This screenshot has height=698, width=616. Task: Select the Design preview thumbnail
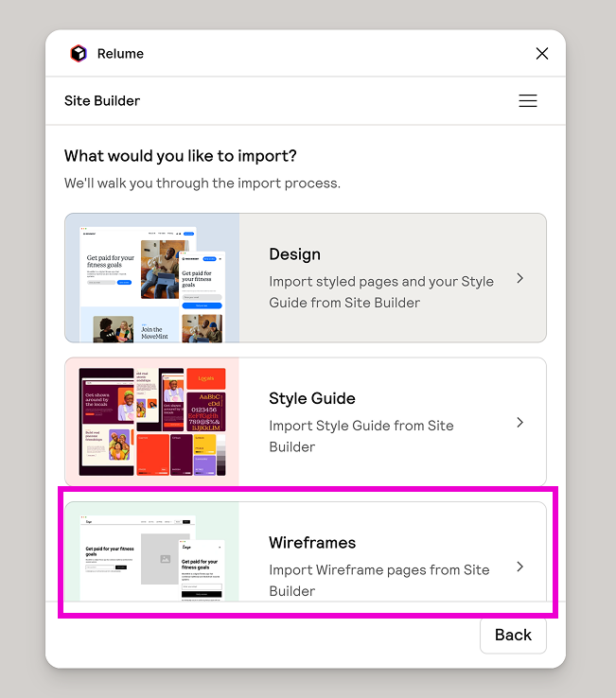152,278
